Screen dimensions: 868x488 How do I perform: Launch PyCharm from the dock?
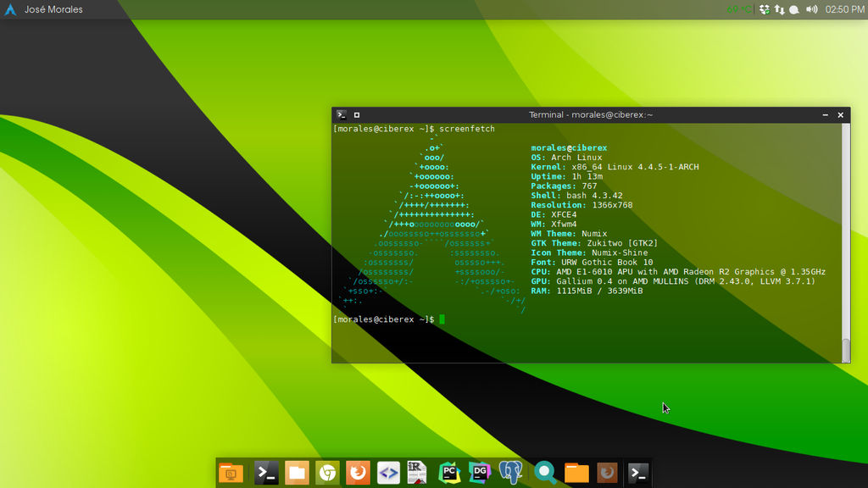pos(449,473)
